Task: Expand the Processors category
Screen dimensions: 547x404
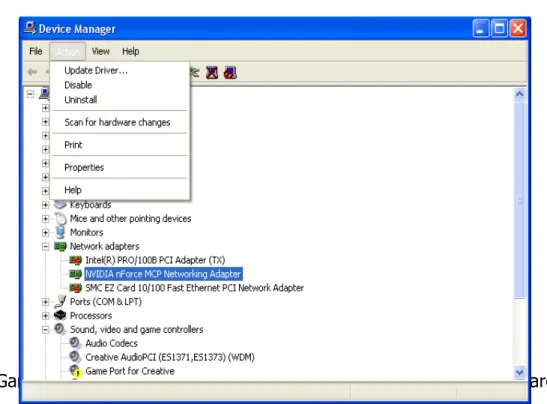Action: pyautogui.click(x=45, y=316)
